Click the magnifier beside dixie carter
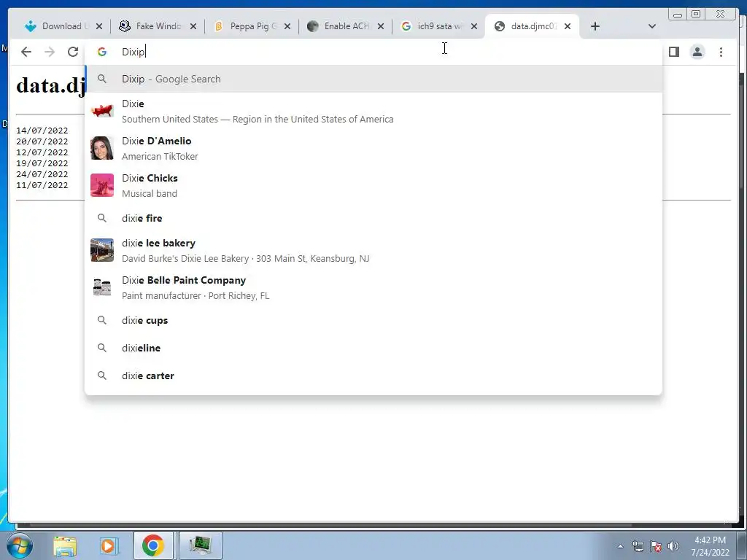 pos(102,376)
